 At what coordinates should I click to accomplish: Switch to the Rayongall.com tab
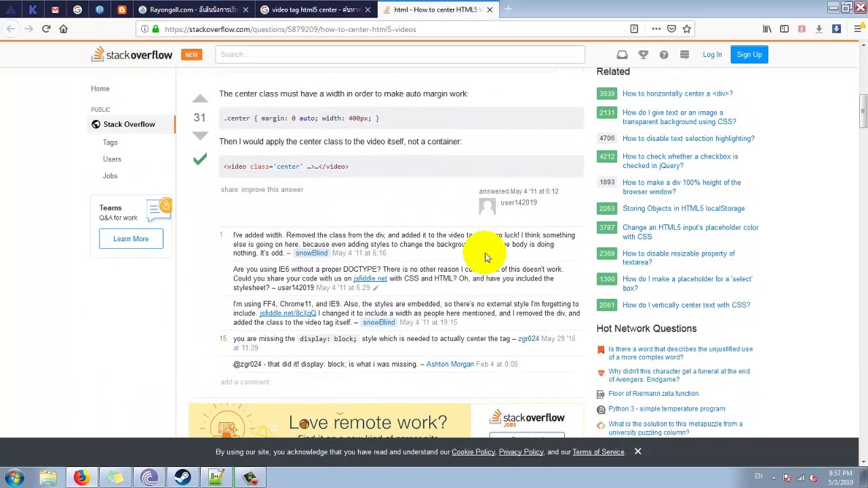pyautogui.click(x=193, y=9)
